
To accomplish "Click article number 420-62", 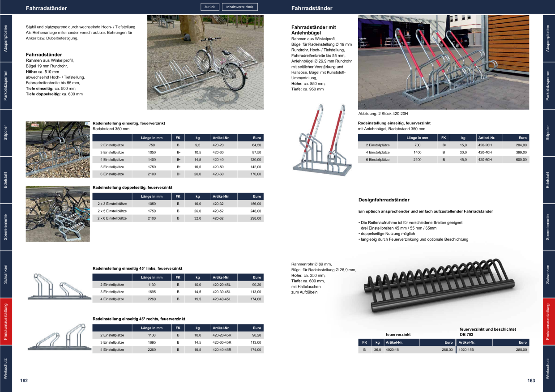I will tap(218, 218).
